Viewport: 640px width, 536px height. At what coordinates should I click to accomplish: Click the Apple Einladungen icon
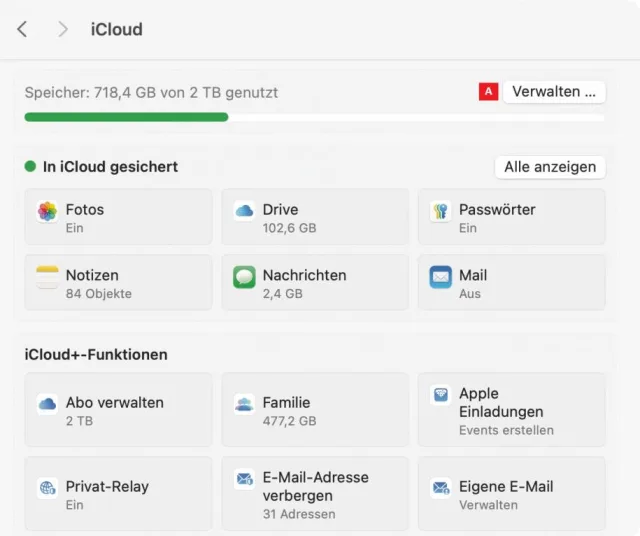441,395
